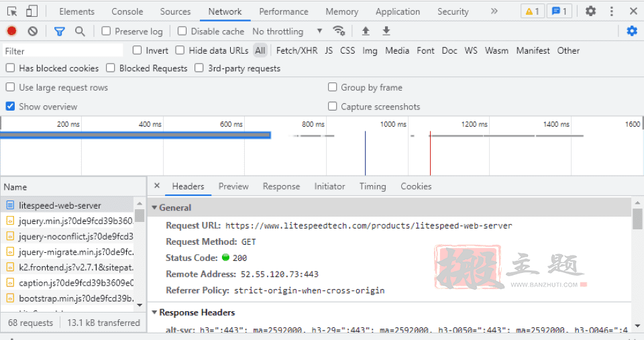644x340 pixels.
Task: Open the Timing sub-tab
Action: pyautogui.click(x=373, y=186)
